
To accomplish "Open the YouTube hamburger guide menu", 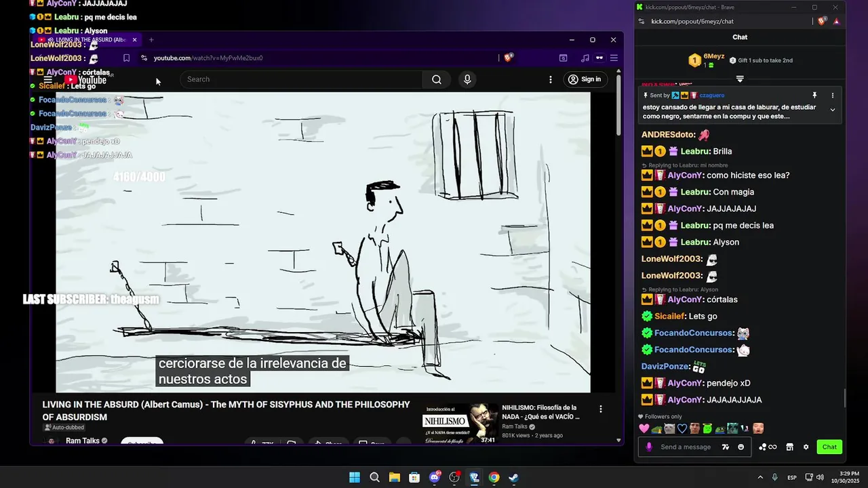I will coord(48,79).
